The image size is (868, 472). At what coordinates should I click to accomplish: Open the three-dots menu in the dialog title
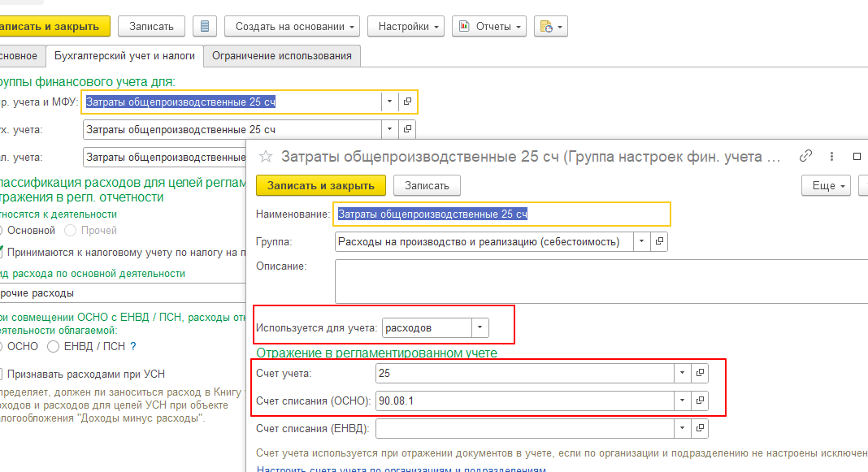point(831,157)
